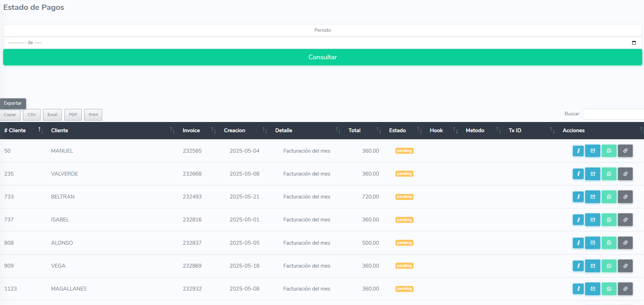The image size is (644, 305).
Task: Export table as PDF
Action: (x=73, y=115)
